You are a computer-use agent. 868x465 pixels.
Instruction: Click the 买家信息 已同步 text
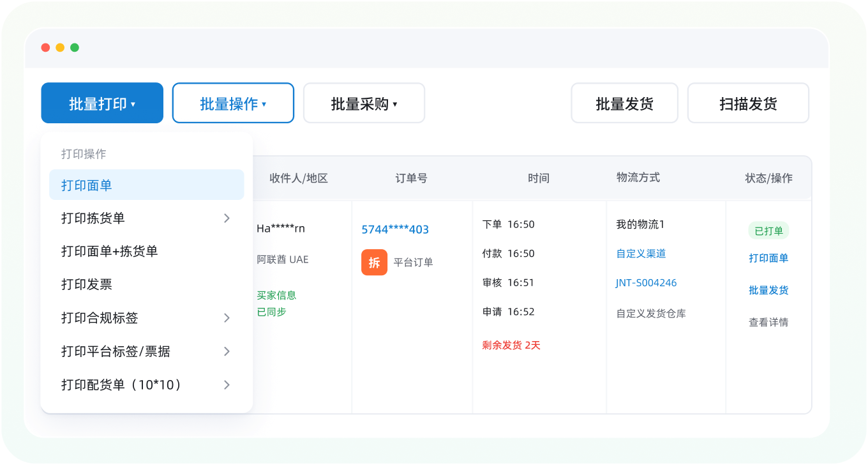click(276, 303)
